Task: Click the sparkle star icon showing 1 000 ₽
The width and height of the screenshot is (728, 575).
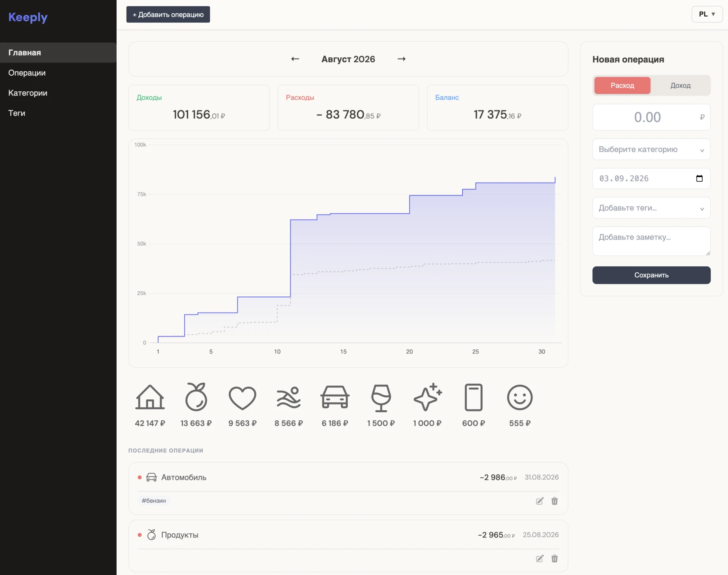Action: (x=427, y=397)
